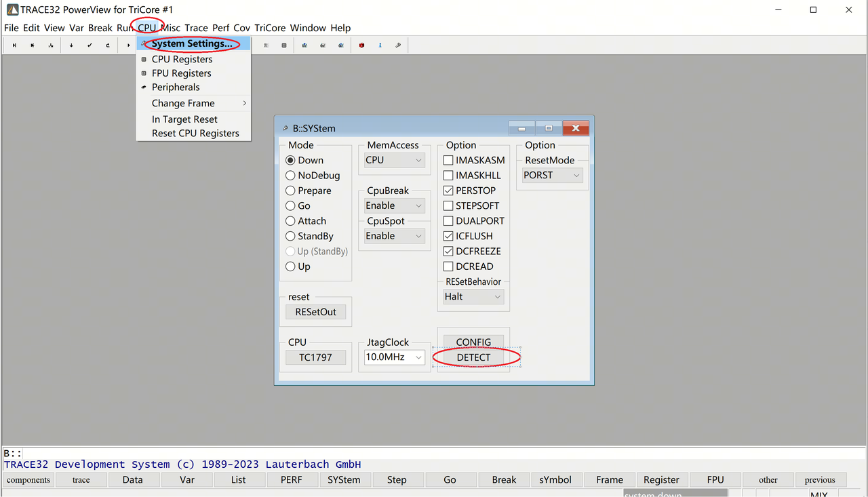Check the DCREAD option

pos(448,267)
